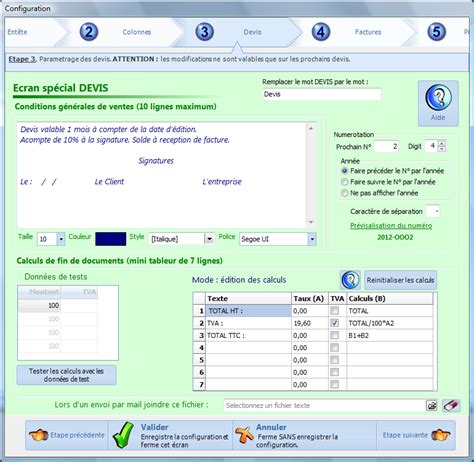This screenshot has width=474, height=462.
Task: Click the 'TOTAL' formula cell in row 1
Action: coord(390,311)
